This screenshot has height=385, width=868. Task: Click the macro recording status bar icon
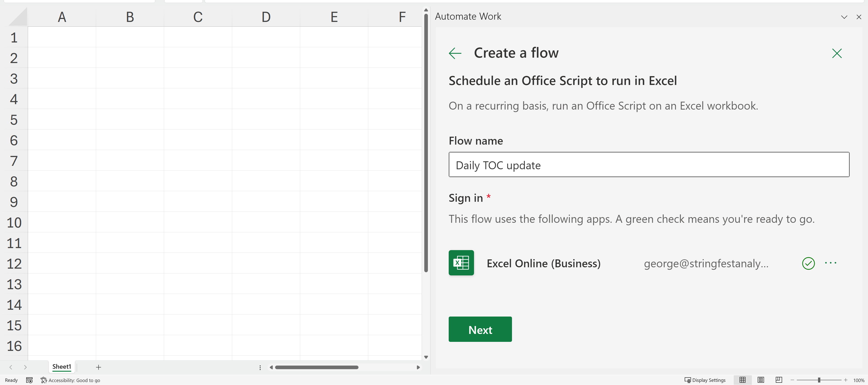click(29, 380)
